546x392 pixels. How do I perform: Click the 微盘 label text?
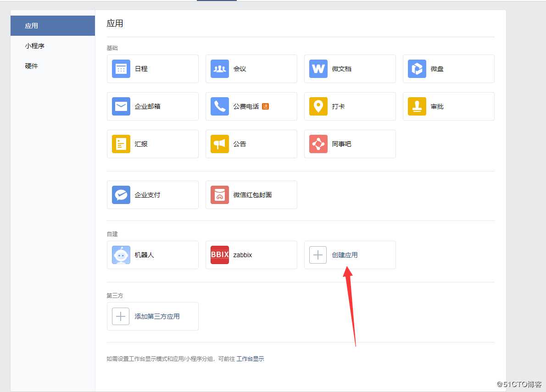coord(437,69)
